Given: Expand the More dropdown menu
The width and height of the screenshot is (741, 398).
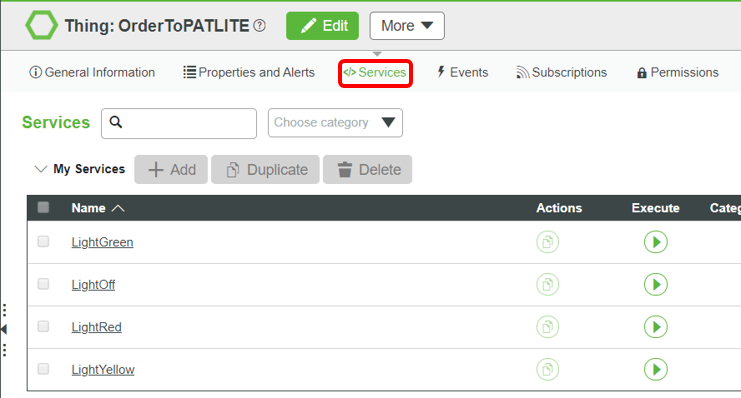Looking at the screenshot, I should (407, 26).
